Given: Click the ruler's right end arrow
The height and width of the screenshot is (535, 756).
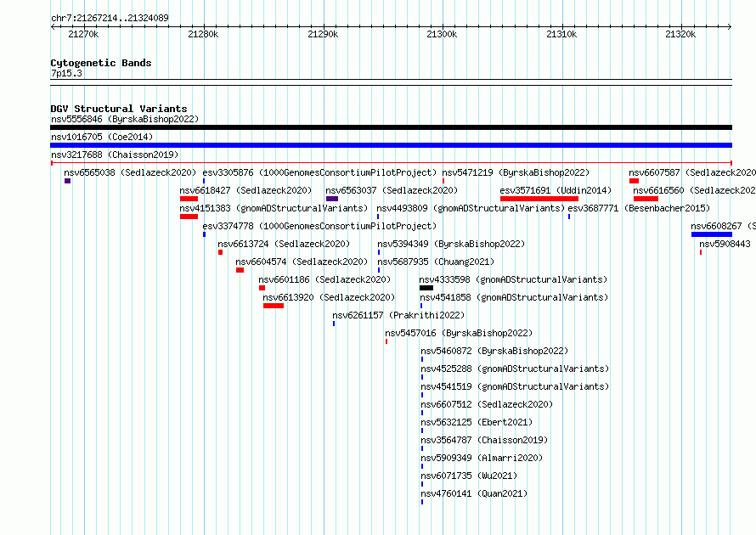Looking at the screenshot, I should [x=730, y=26].
